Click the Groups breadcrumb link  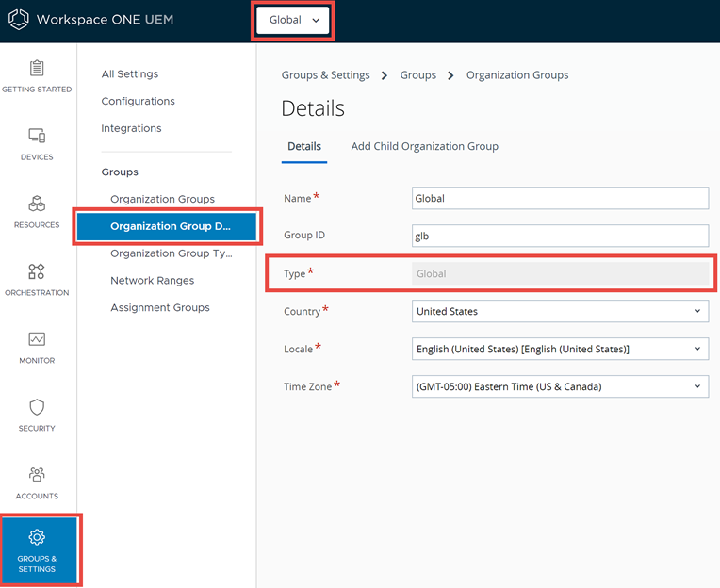pyautogui.click(x=417, y=74)
